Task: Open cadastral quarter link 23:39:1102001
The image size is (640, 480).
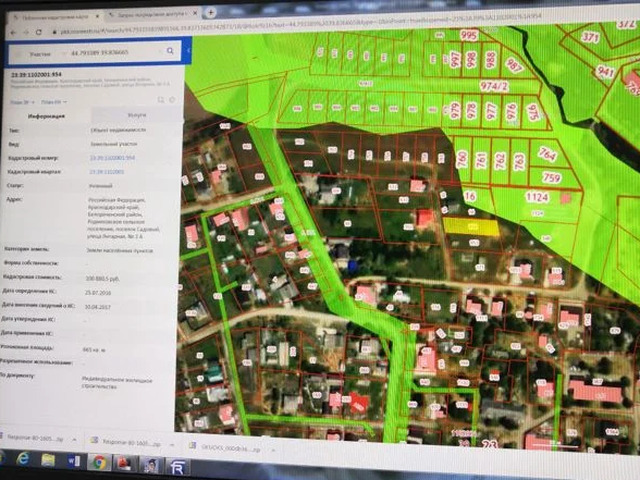Action: pos(107,172)
